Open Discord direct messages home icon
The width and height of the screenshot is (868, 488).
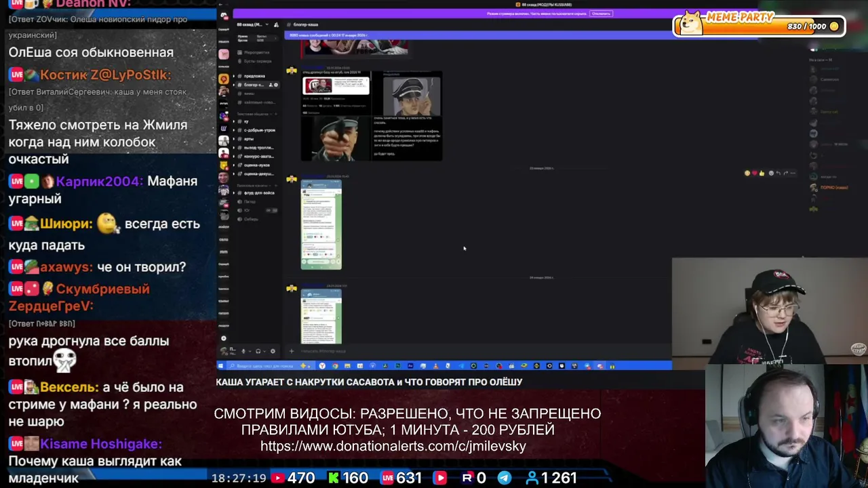point(224,16)
